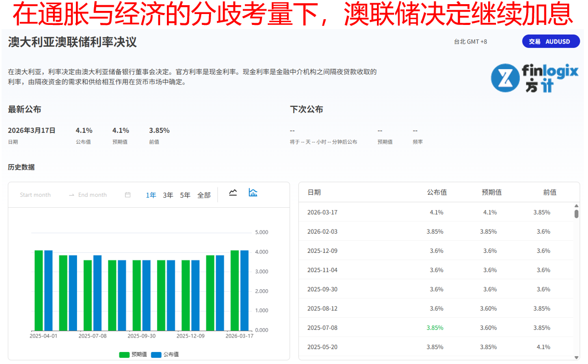This screenshot has width=588, height=364.
Task: Open the Start month picker field
Action: (x=35, y=195)
